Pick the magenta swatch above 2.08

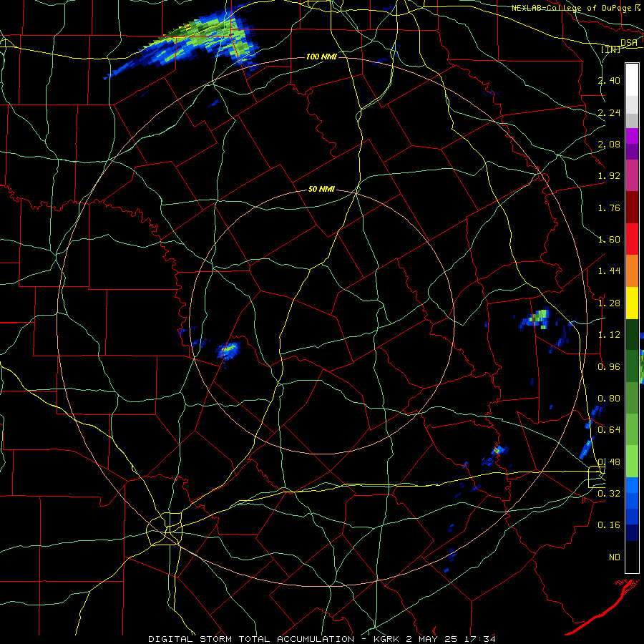(633, 136)
